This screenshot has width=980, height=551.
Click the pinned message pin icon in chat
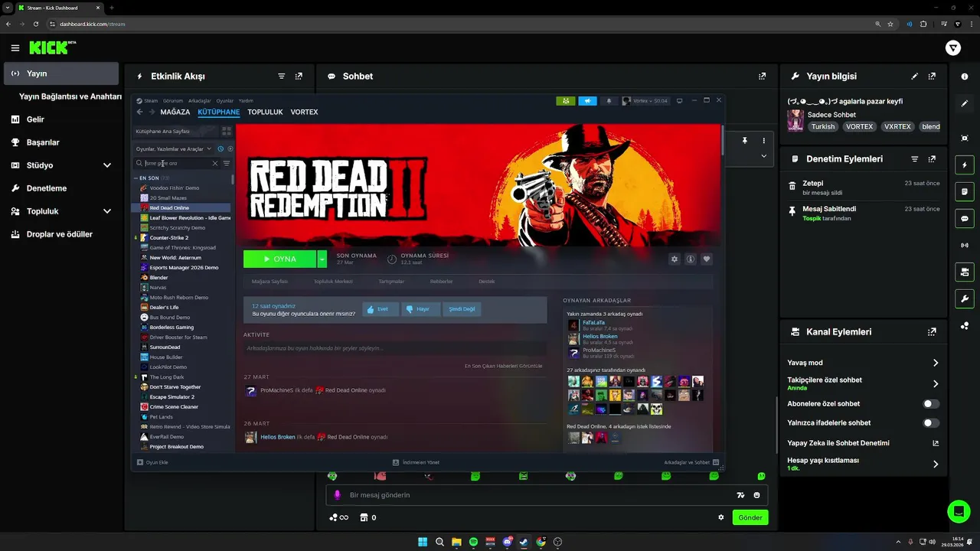point(744,141)
